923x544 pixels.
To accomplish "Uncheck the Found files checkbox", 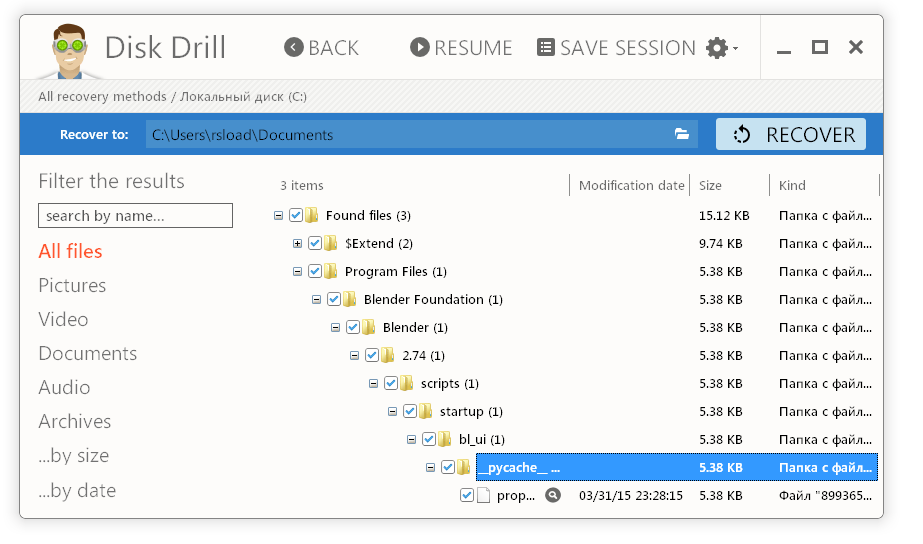I will click(296, 215).
